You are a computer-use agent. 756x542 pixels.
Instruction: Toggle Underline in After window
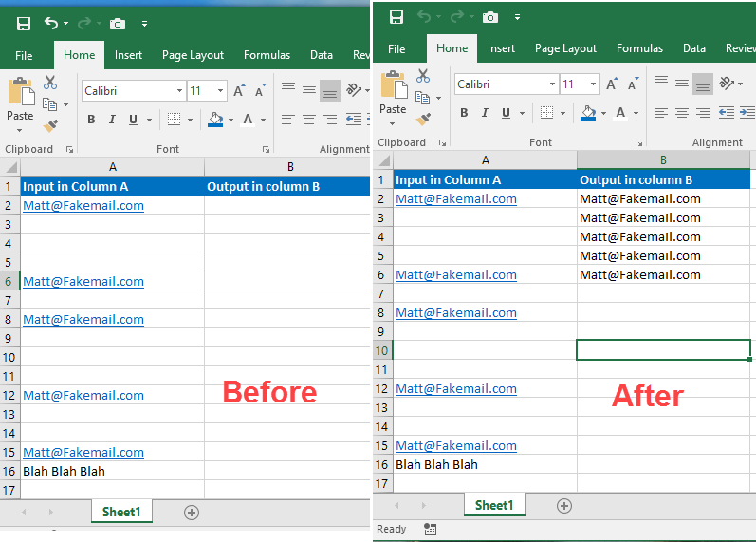click(506, 112)
